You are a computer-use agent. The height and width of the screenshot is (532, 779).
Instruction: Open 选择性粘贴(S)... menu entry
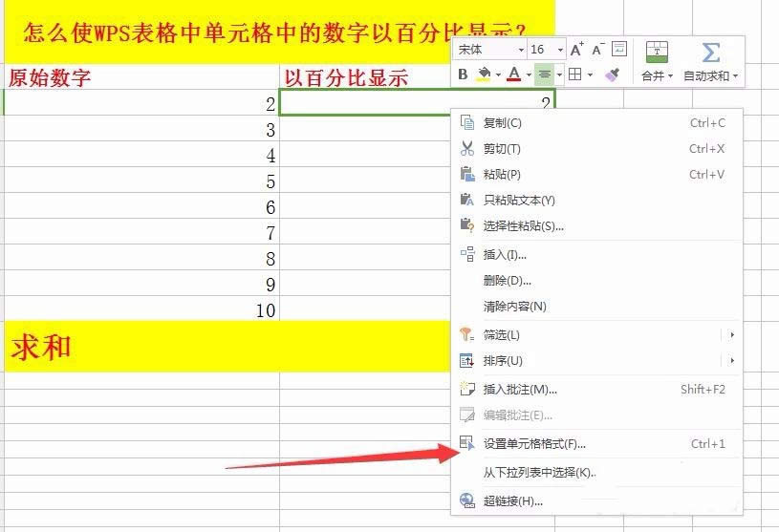(596, 226)
